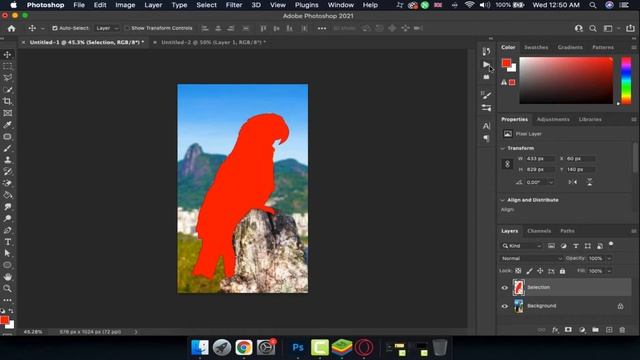Click the zoom percentage status field
The image size is (640, 360).
coord(33,332)
